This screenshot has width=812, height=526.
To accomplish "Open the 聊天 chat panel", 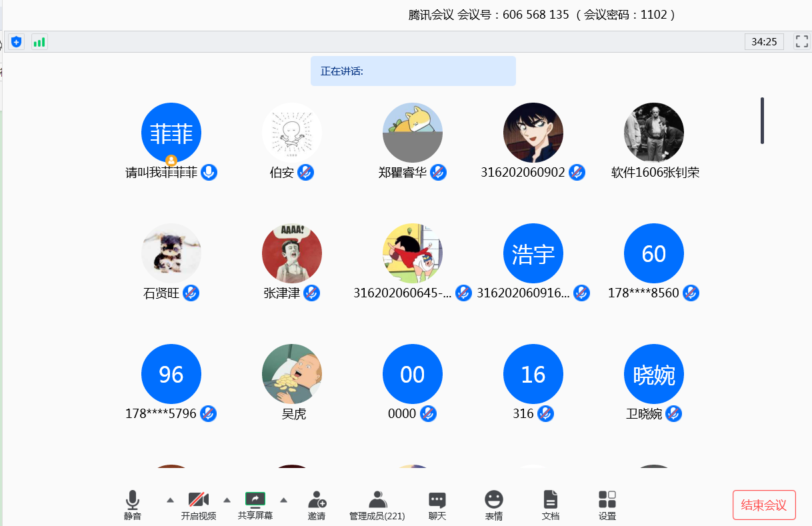I will [436, 505].
